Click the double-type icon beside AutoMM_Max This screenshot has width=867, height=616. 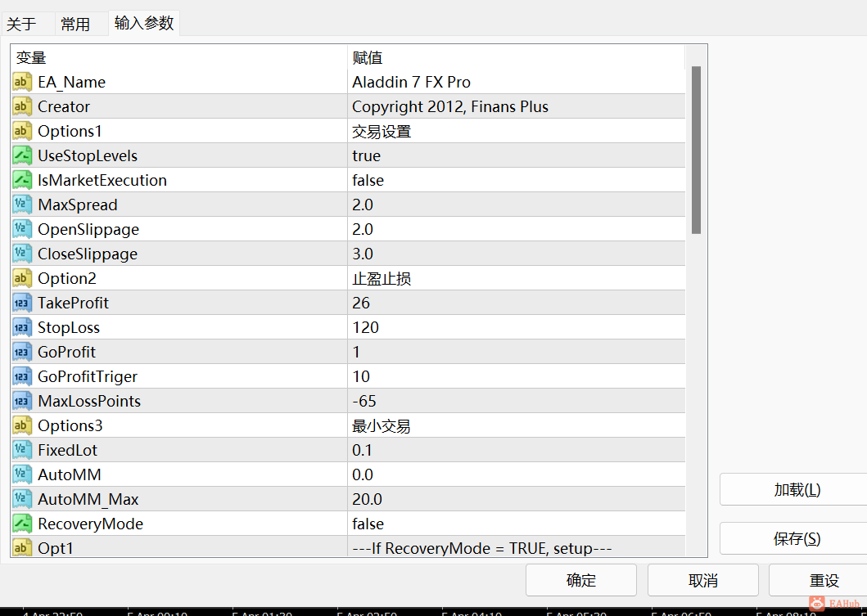tap(22, 500)
